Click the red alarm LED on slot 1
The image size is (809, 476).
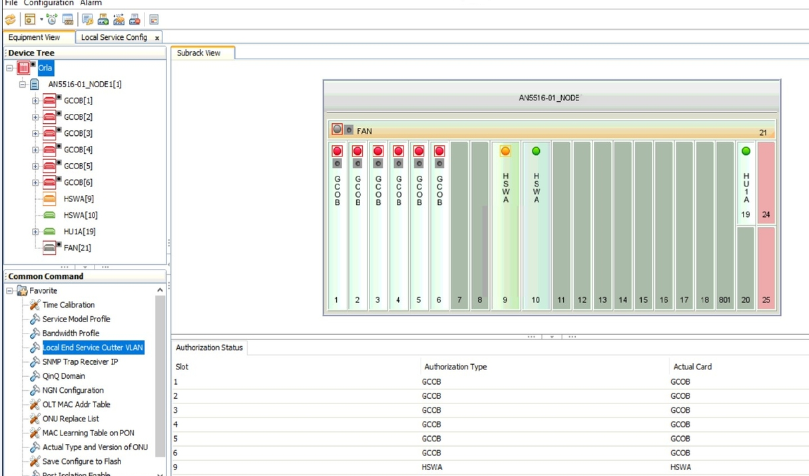click(337, 152)
